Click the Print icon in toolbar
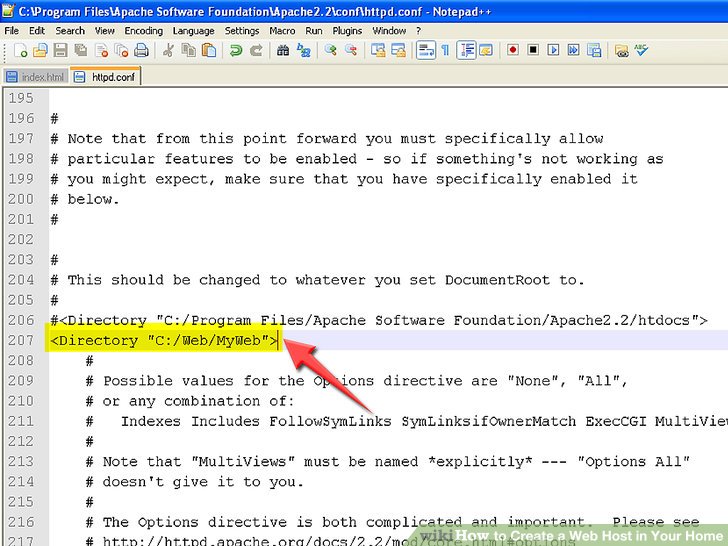 141,50
